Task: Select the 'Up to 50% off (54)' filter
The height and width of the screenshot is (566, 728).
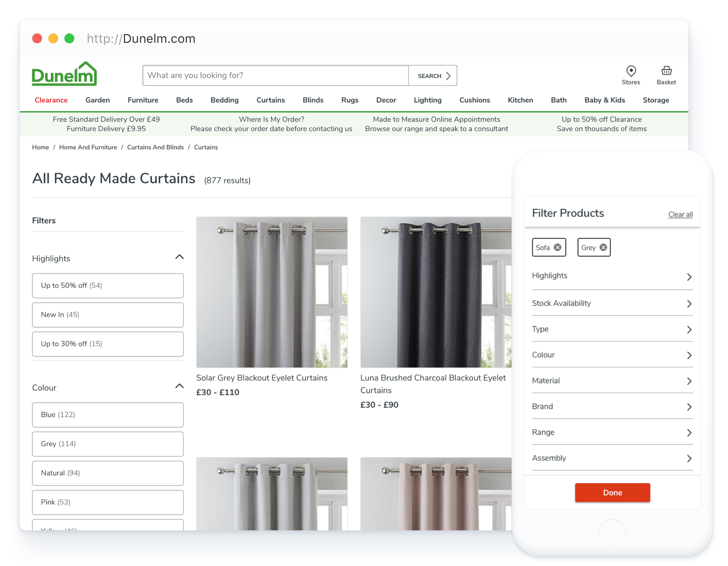Action: [x=108, y=286]
